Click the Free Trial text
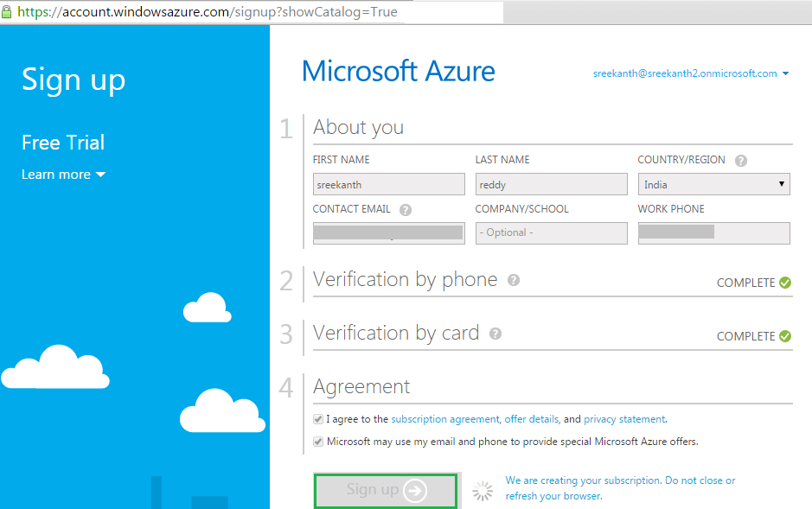 pyautogui.click(x=63, y=143)
